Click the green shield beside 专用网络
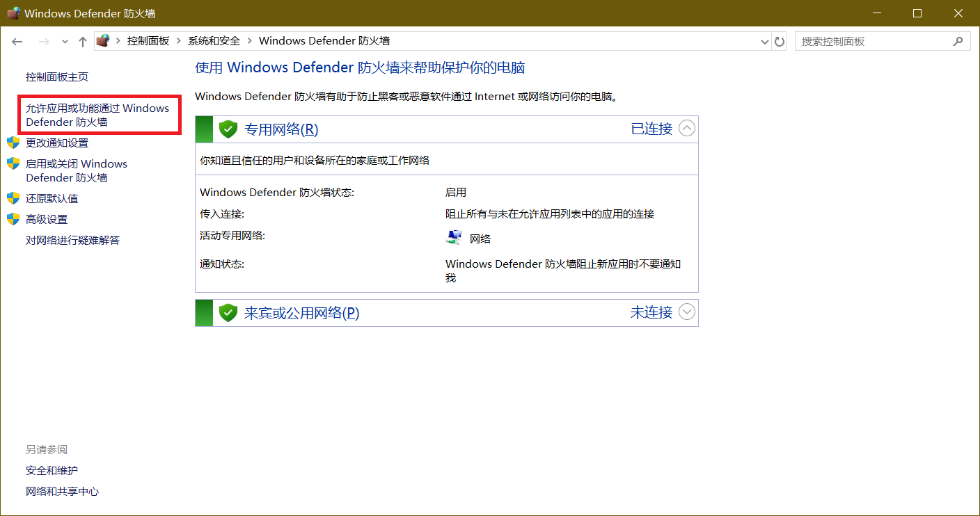 click(228, 129)
